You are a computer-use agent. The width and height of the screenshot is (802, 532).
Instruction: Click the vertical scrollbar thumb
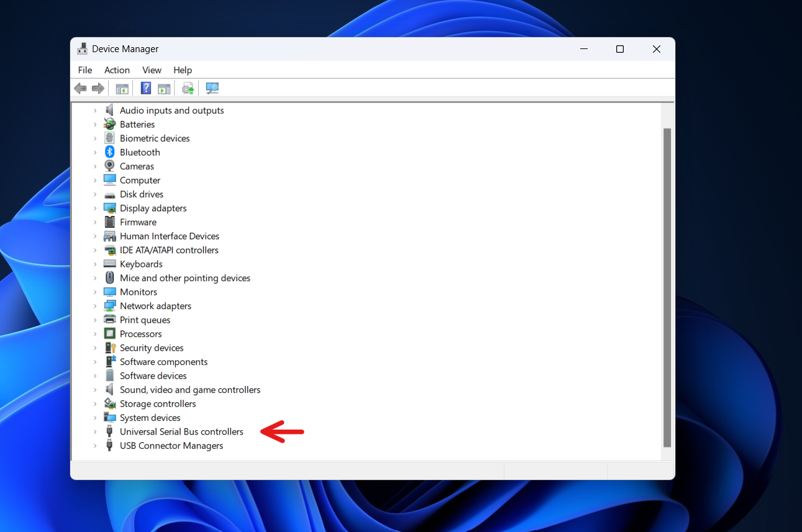[x=668, y=286]
